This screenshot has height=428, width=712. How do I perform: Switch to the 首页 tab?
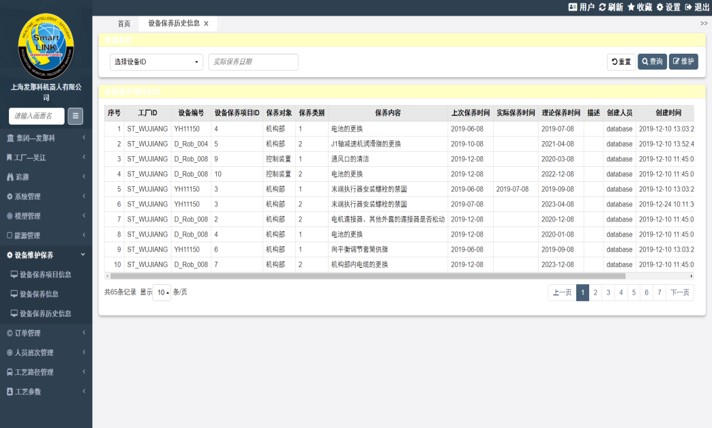(124, 23)
